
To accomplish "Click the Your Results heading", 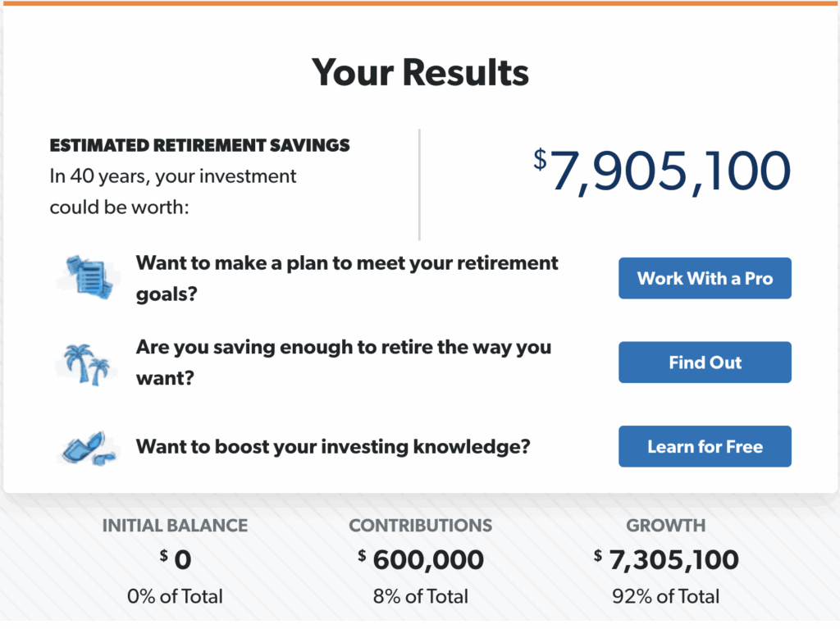I will tap(421, 72).
